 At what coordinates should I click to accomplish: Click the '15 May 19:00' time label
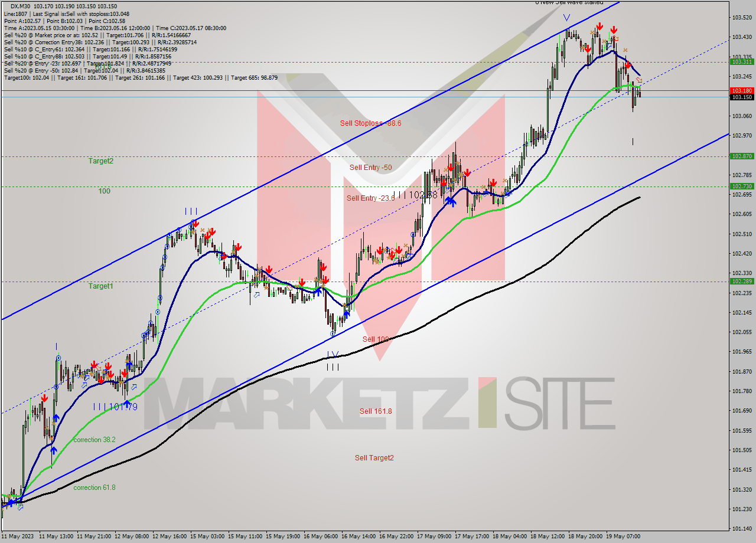pyautogui.click(x=282, y=537)
